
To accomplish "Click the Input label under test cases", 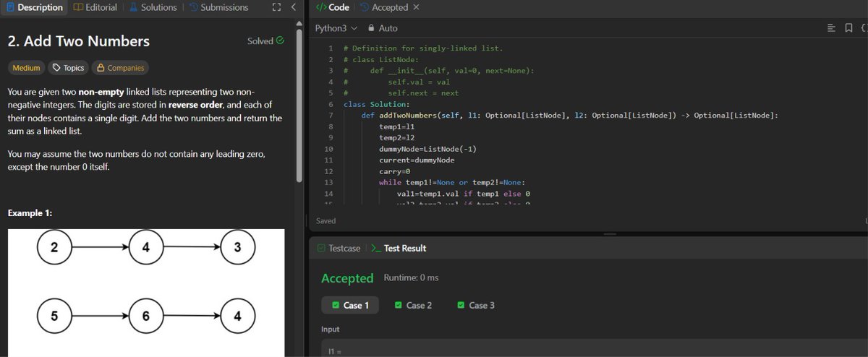I will [331, 329].
